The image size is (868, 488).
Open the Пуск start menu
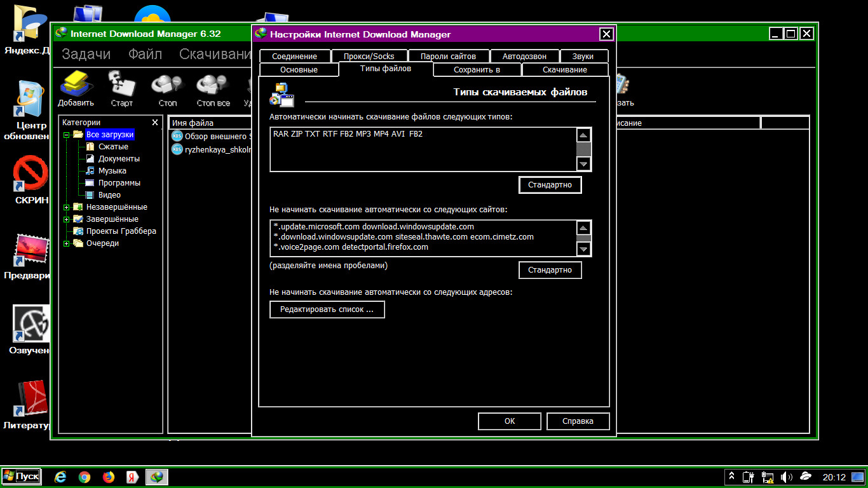tap(21, 477)
